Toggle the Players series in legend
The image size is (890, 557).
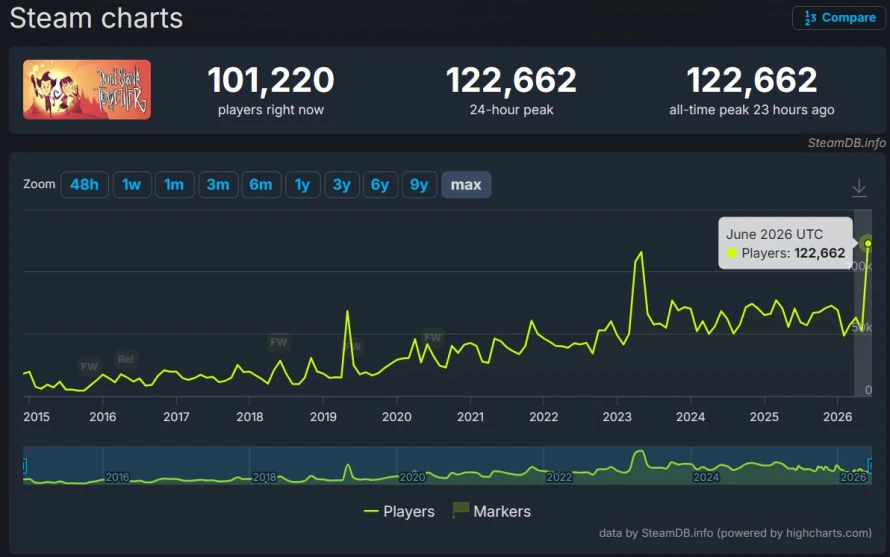[399, 512]
